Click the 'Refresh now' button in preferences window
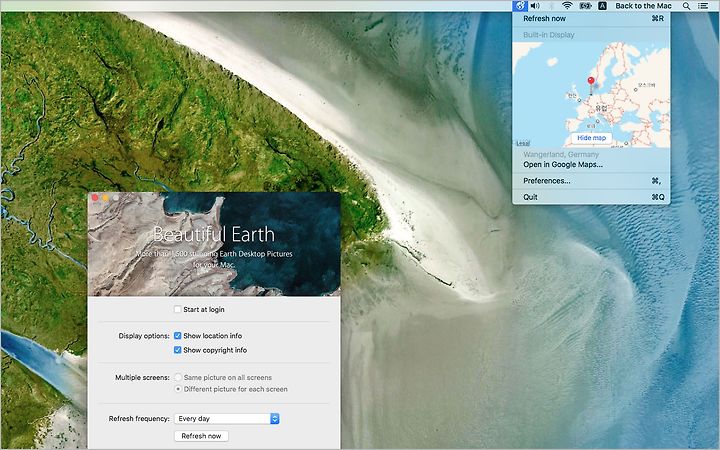The image size is (720, 450). point(201,436)
